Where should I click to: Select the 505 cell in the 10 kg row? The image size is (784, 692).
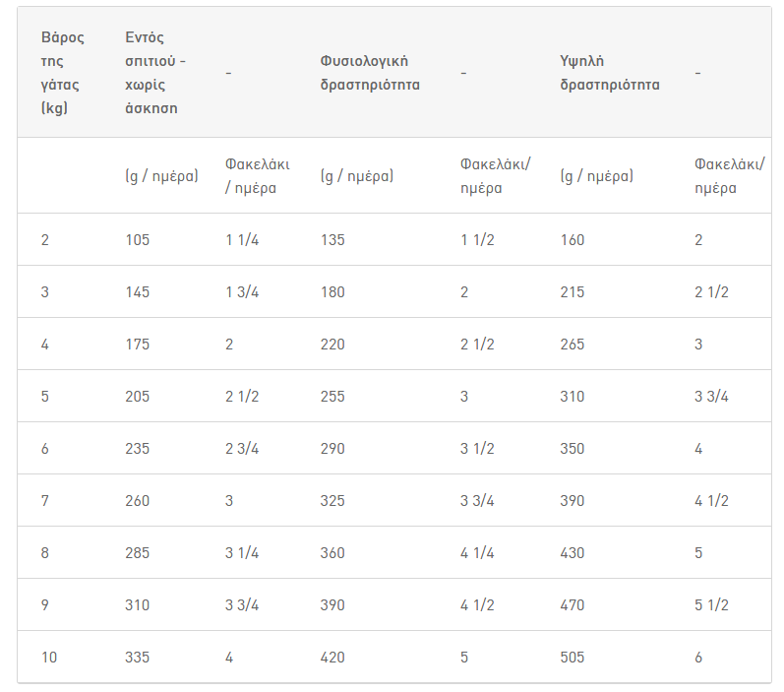(x=572, y=657)
